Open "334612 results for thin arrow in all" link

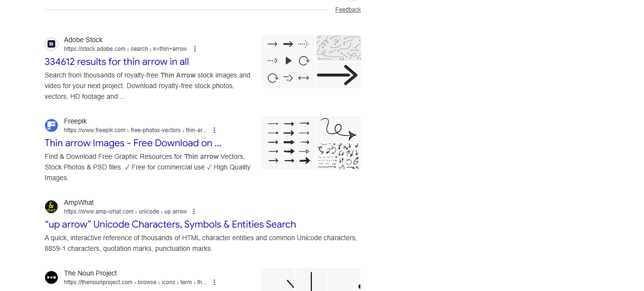coord(116,61)
